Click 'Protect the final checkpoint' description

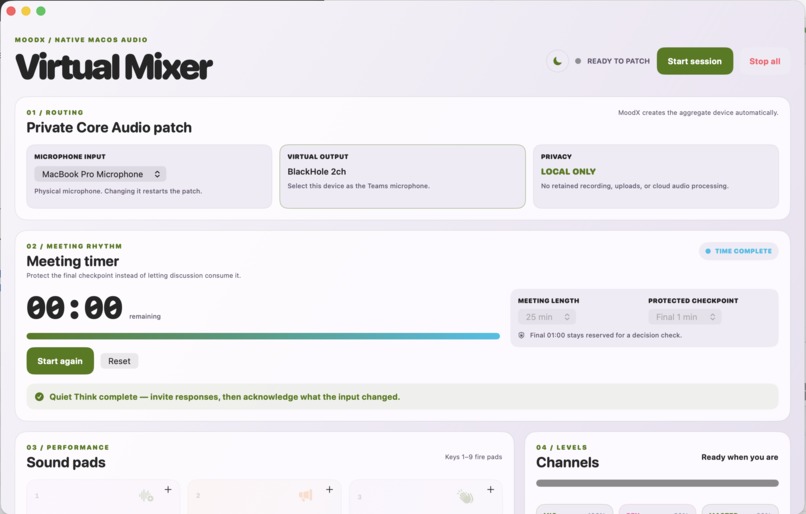click(x=133, y=276)
